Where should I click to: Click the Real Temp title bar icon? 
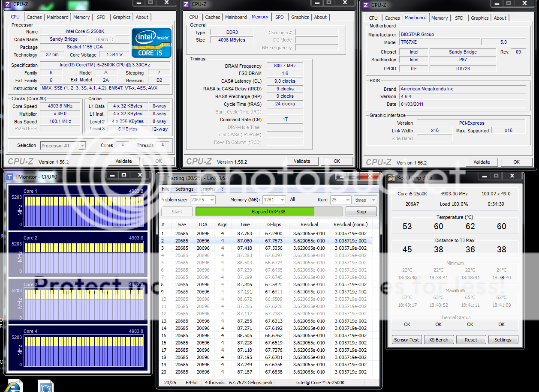pyautogui.click(x=391, y=178)
